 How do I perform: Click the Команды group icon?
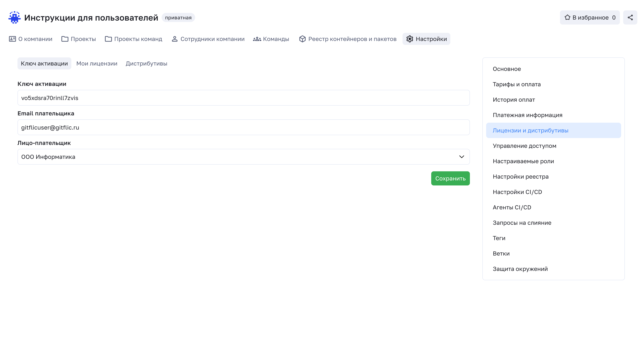point(257,39)
